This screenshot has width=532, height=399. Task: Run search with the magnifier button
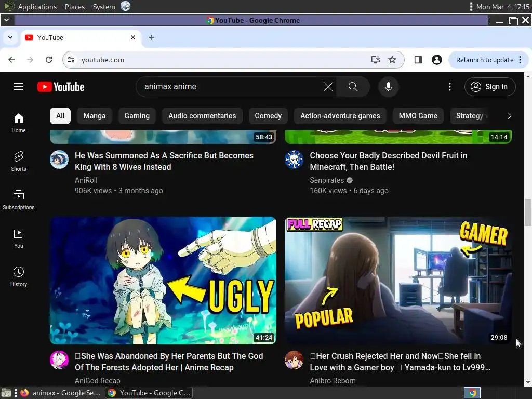click(353, 87)
